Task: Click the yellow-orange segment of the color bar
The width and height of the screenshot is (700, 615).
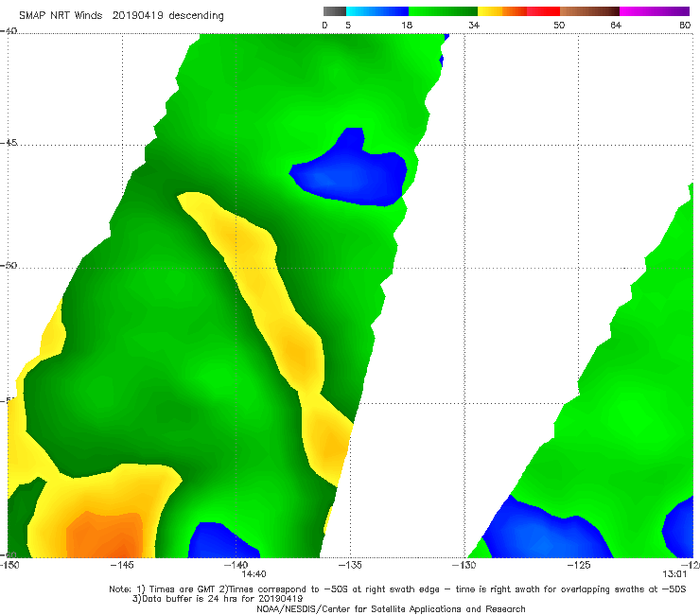Action: click(502, 11)
